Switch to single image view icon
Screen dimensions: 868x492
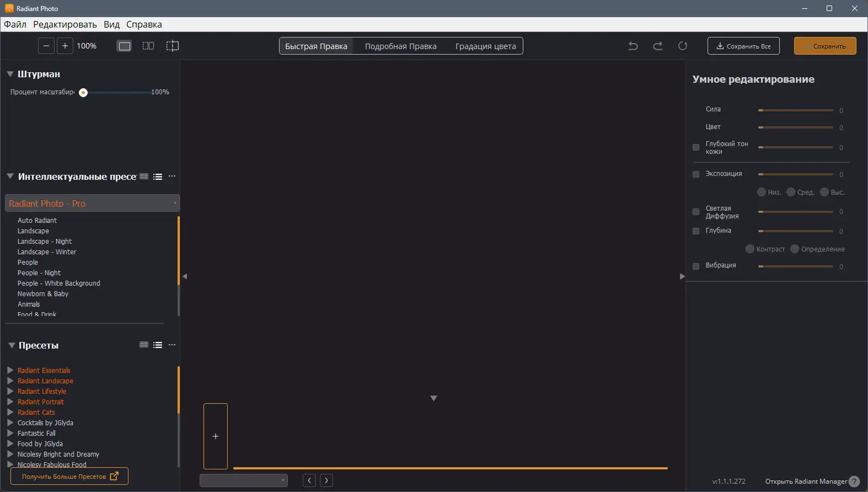tap(125, 46)
